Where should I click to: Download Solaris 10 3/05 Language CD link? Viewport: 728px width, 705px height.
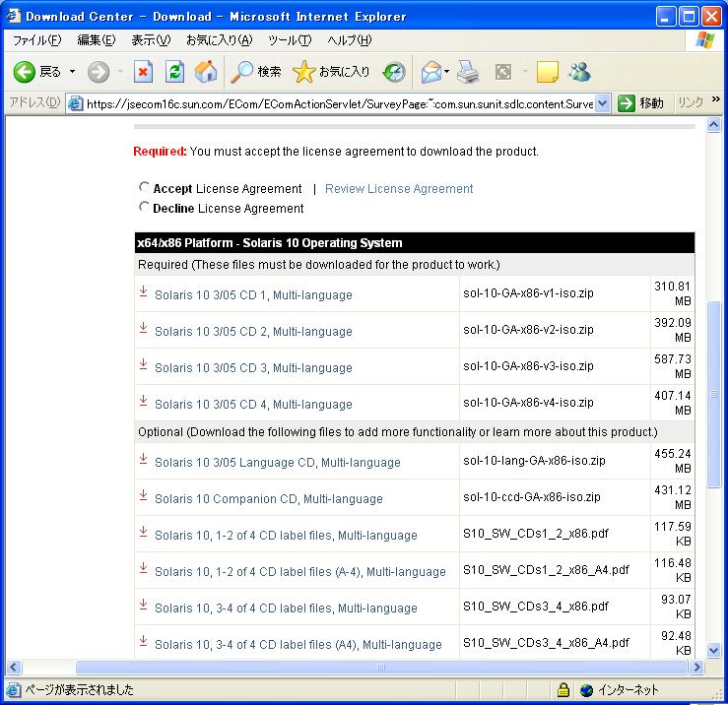click(x=277, y=462)
